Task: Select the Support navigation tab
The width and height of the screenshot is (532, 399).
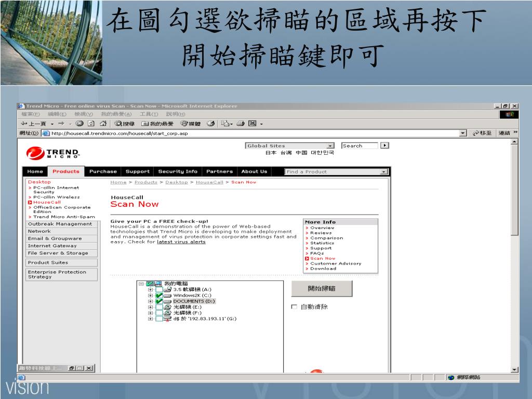Action: coord(137,171)
